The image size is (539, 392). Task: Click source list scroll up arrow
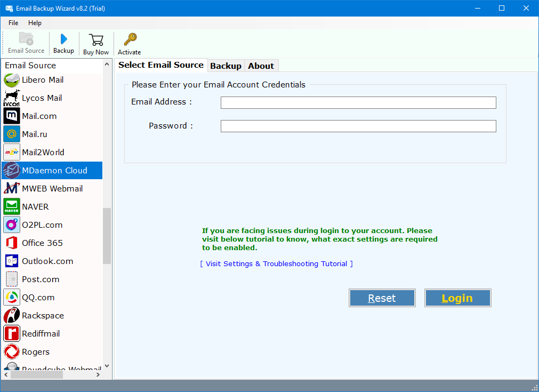coord(107,65)
